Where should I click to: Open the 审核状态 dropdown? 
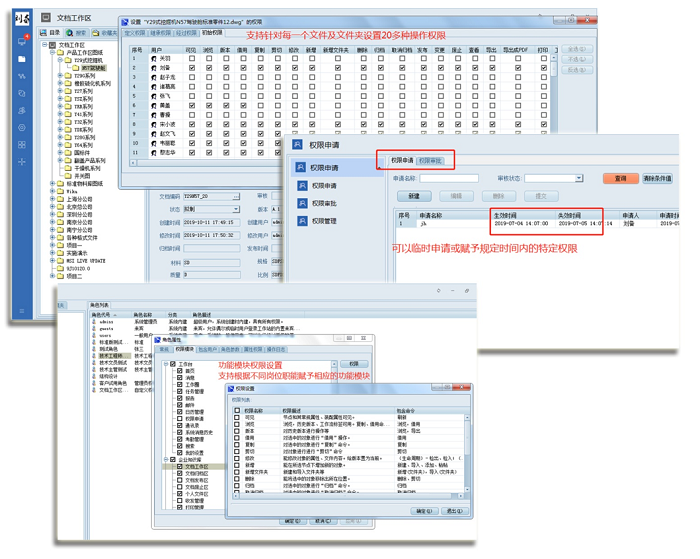578,178
